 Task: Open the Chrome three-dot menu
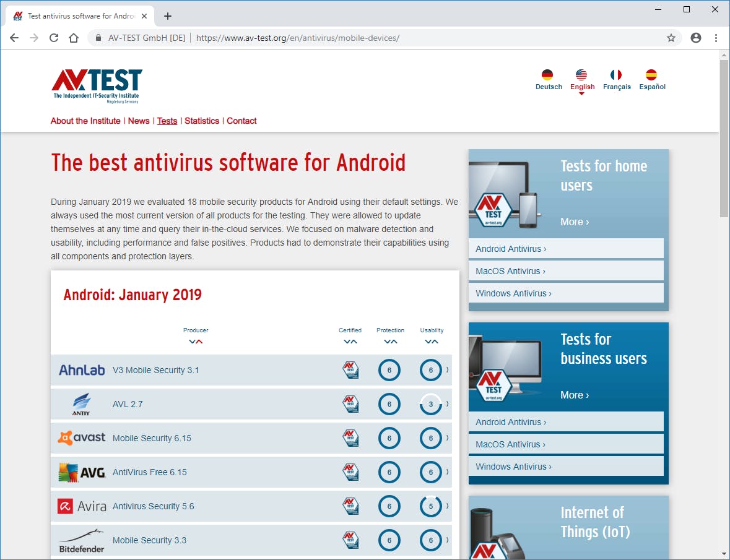pyautogui.click(x=716, y=38)
